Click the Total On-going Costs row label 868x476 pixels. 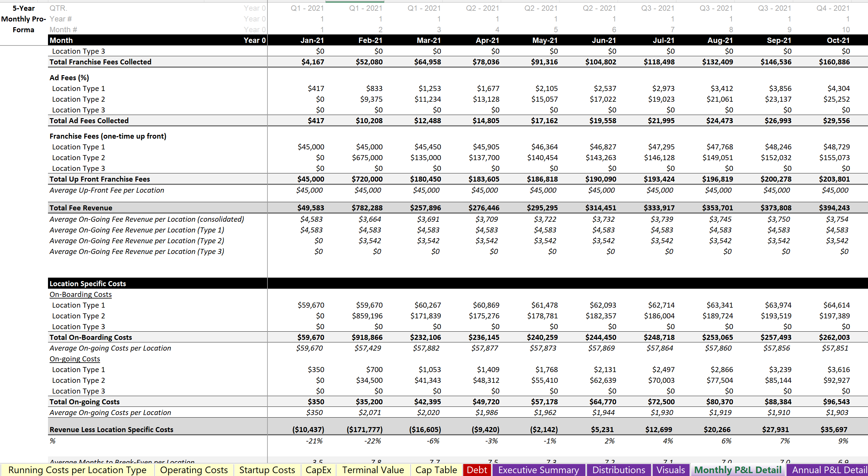click(x=85, y=402)
